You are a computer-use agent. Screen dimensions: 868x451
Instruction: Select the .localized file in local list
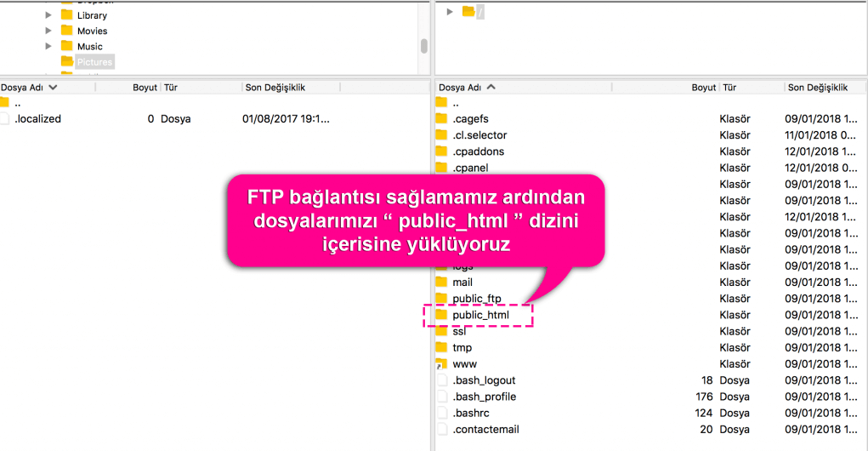tap(38, 118)
